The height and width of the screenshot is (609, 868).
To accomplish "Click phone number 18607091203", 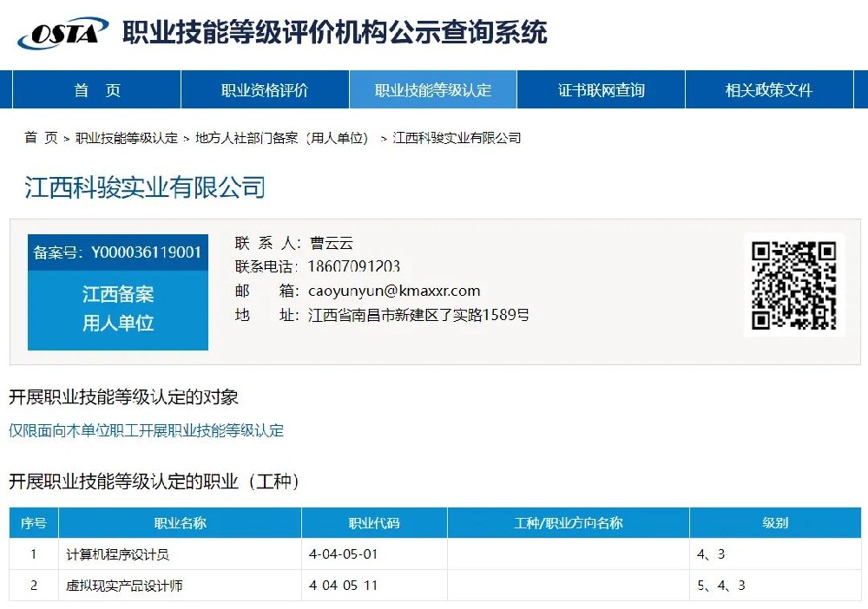I will 354,266.
